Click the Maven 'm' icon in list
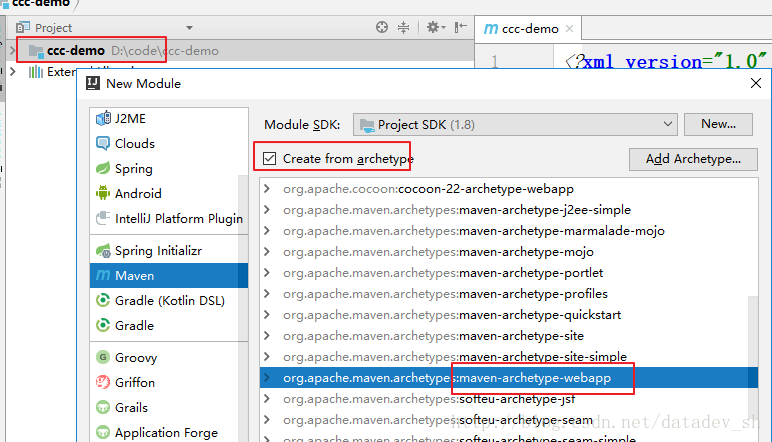 point(103,275)
